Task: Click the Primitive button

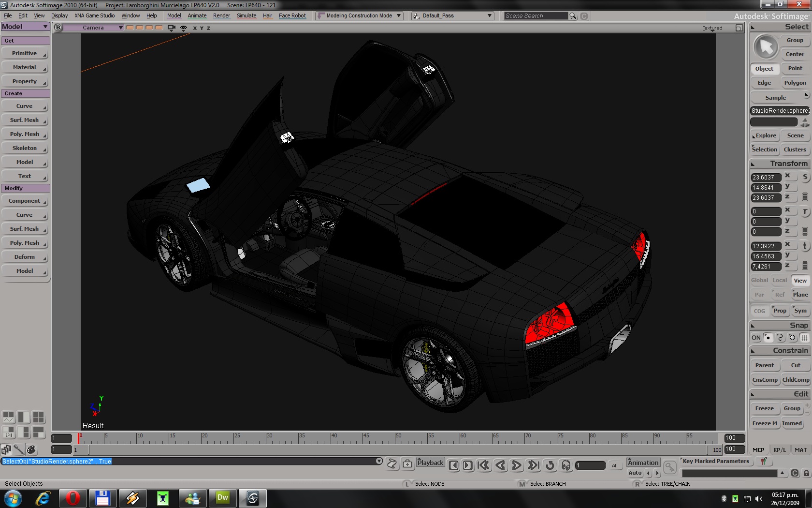Action: pyautogui.click(x=25, y=54)
